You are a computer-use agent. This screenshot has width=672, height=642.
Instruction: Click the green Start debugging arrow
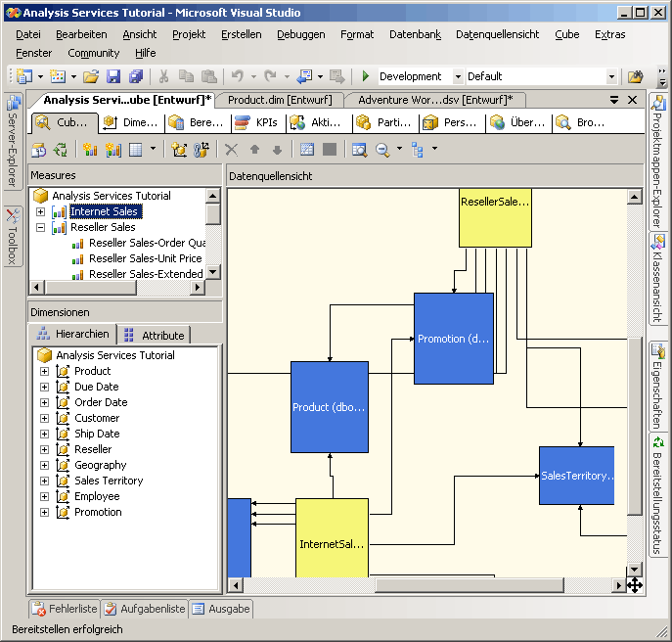(366, 76)
